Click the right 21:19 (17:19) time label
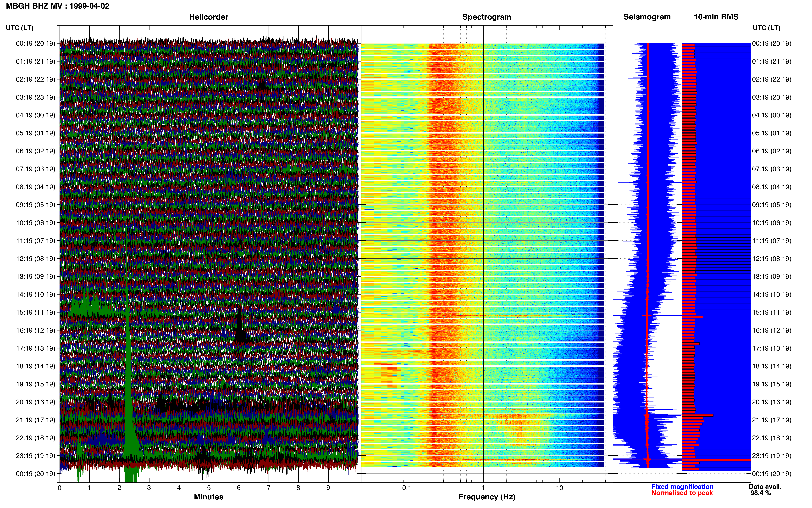Image resolution: width=812 pixels, height=508 pixels. click(x=772, y=420)
